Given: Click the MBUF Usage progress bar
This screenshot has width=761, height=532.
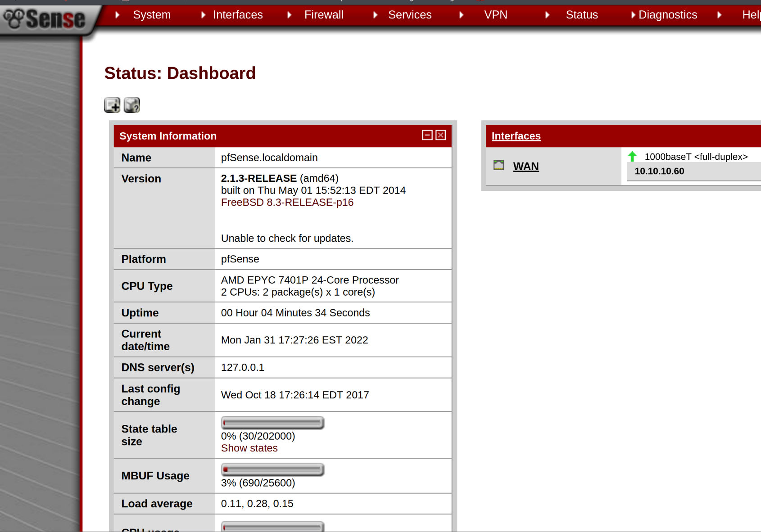Looking at the screenshot, I should point(272,469).
